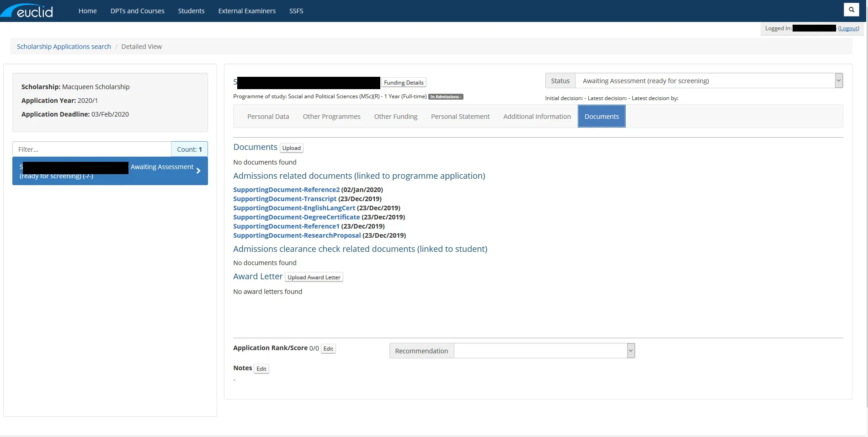This screenshot has width=868, height=437.
Task: Return to Scholarship Applications search breadcrumb
Action: click(64, 47)
